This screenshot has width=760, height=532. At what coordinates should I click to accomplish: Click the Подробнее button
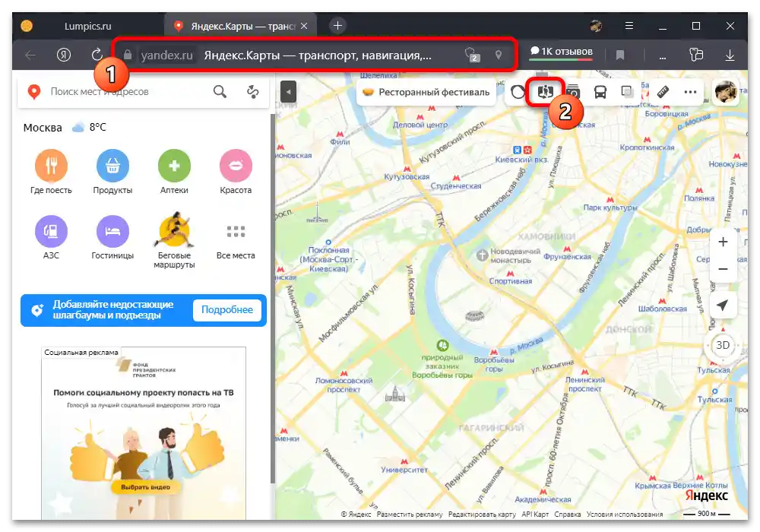click(x=226, y=309)
